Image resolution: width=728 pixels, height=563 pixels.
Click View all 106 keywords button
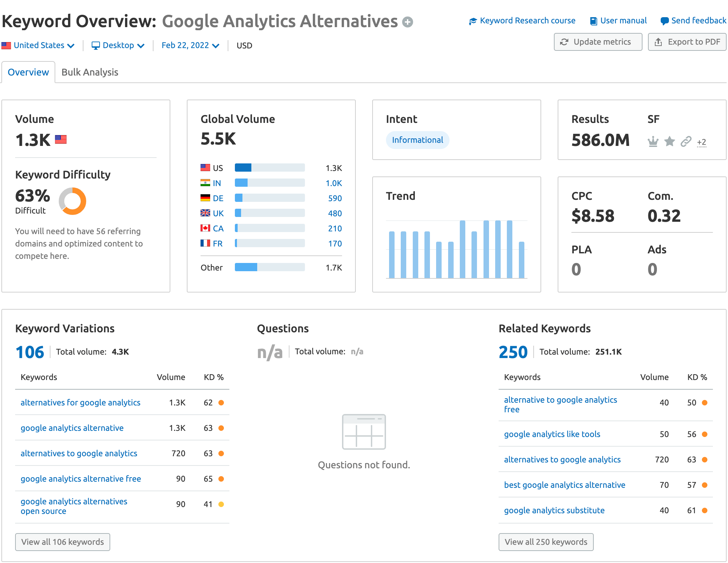click(x=62, y=542)
